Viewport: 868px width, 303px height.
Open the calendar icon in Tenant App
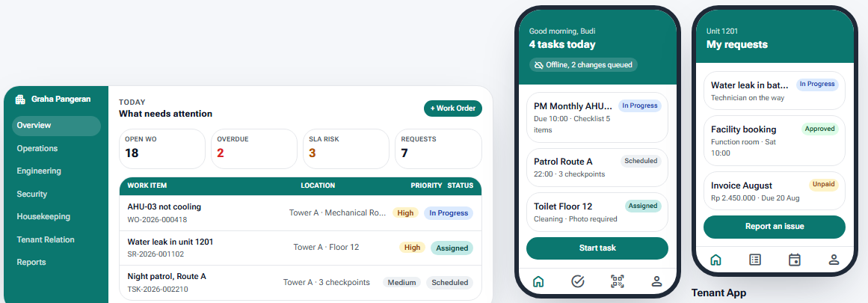tap(795, 260)
